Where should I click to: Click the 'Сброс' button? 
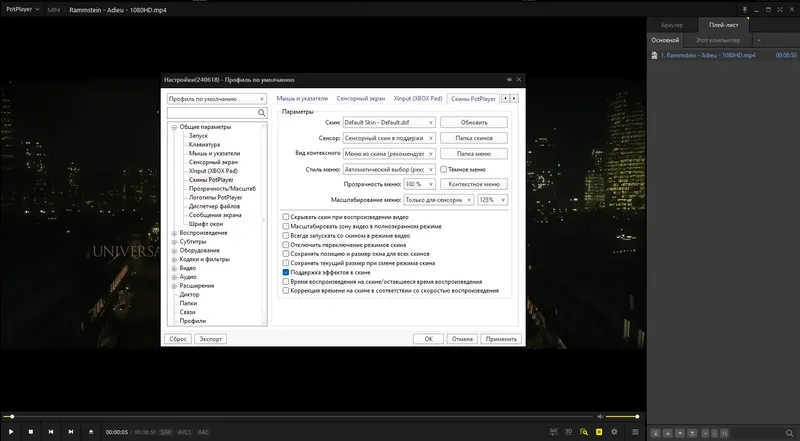178,339
